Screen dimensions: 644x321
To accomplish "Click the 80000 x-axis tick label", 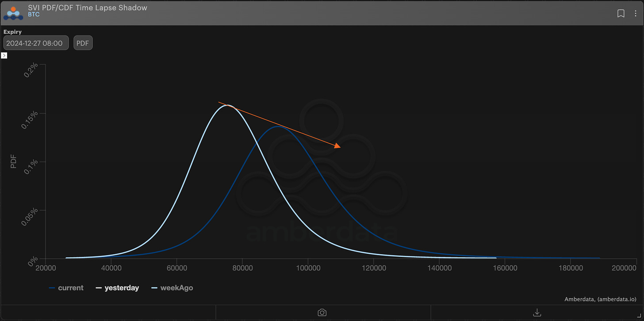I will coord(242,268).
